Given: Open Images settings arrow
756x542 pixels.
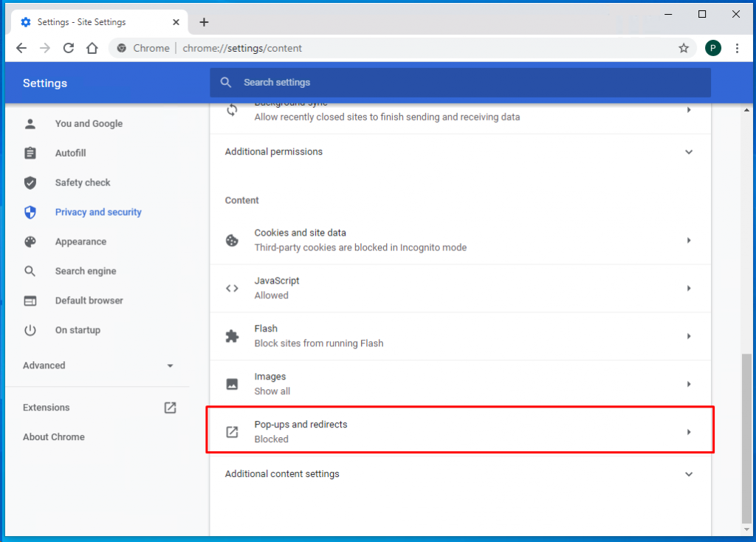Looking at the screenshot, I should (689, 384).
